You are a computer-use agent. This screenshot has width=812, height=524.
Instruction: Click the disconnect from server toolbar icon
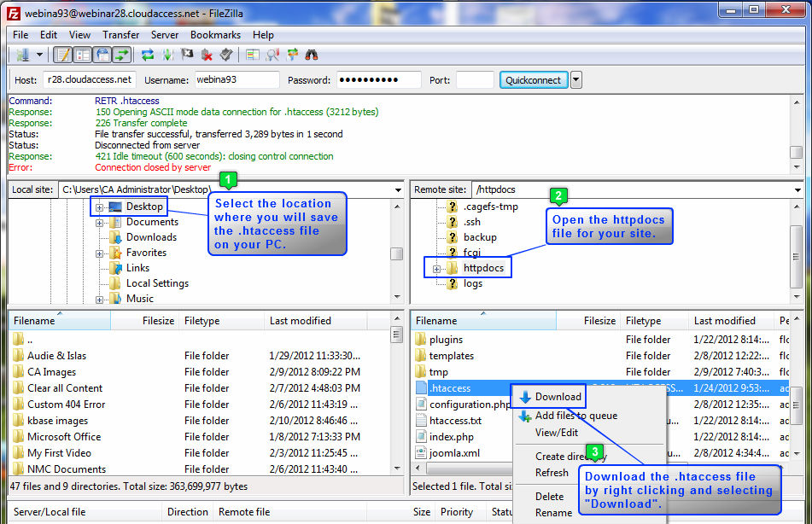207,55
